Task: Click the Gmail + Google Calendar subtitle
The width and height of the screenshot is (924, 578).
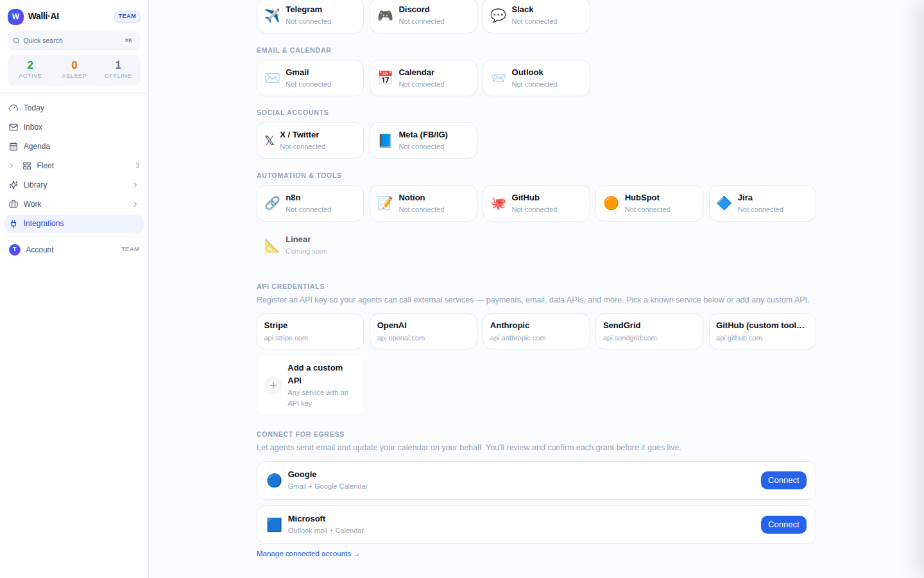Action: tap(328, 486)
